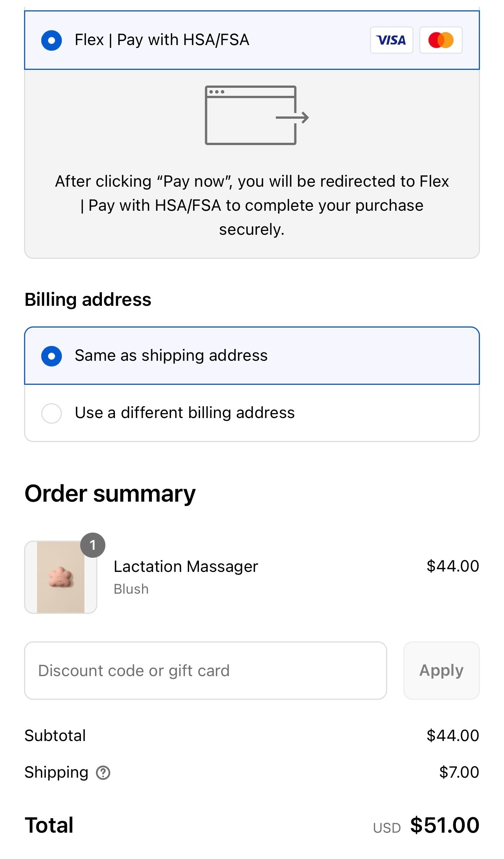
Task: Click the Billing address heading
Action: 88,300
